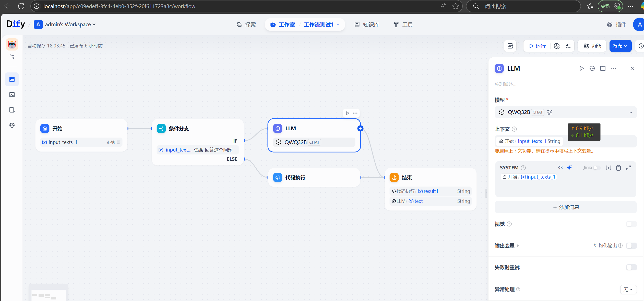The width and height of the screenshot is (644, 301).
Task: Enable 失败时重试 retry on failure toggle
Action: pyautogui.click(x=631, y=267)
